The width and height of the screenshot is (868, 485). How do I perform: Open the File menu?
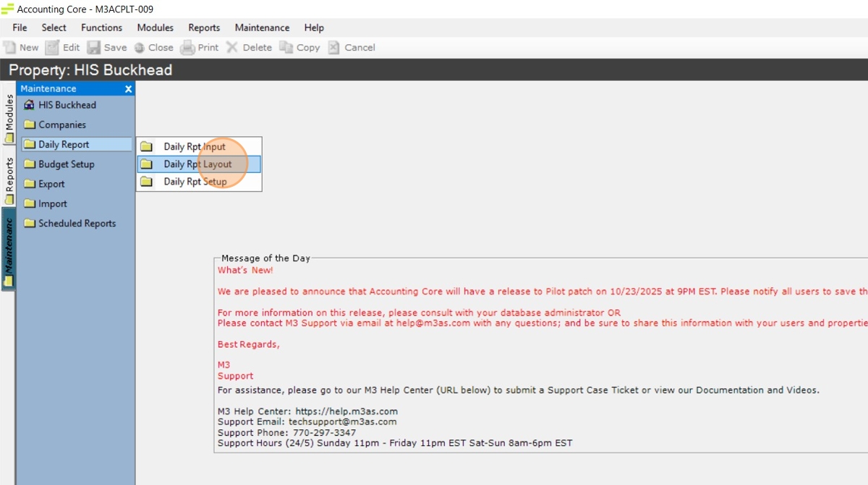[20, 28]
